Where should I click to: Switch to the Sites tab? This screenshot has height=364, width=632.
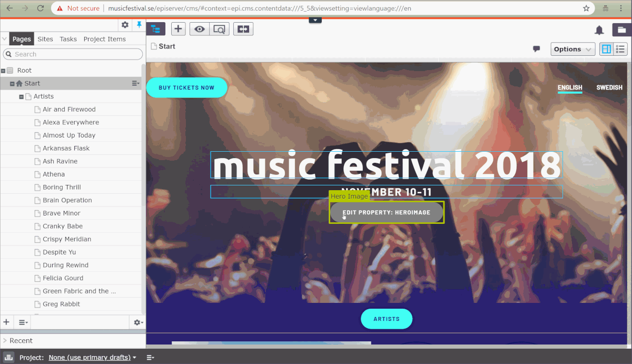[x=45, y=39]
